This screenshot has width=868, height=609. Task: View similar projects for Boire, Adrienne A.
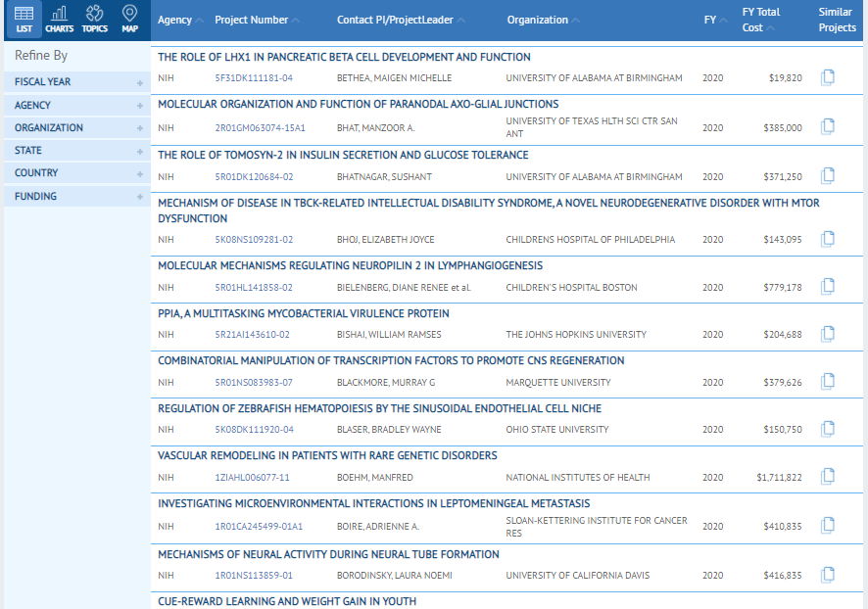point(828,526)
